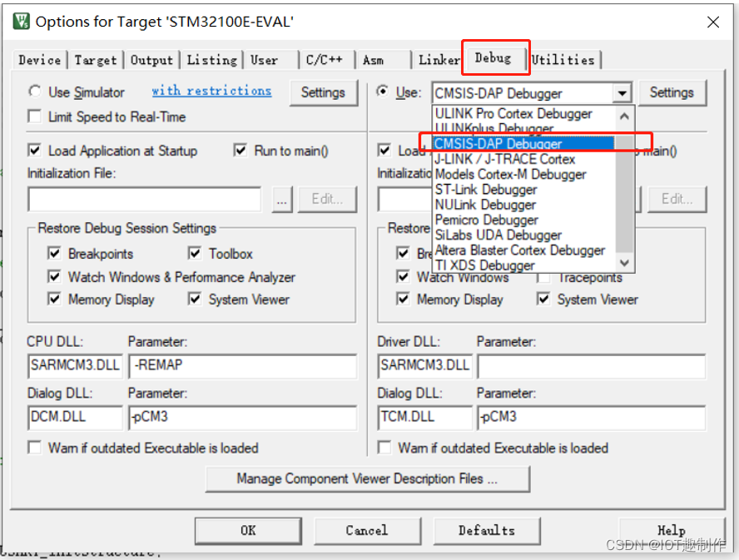Image resolution: width=739 pixels, height=560 pixels.
Task: Click simulator -pCM3 parameter field
Action: 243,418
